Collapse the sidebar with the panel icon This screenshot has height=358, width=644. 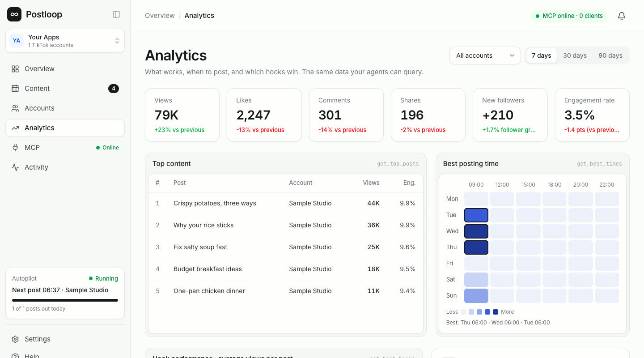[x=116, y=14]
